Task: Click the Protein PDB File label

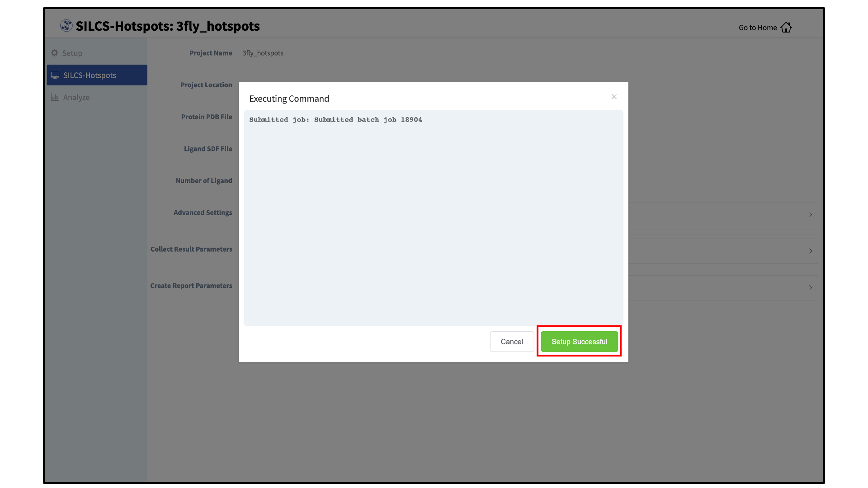Action: pyautogui.click(x=207, y=117)
